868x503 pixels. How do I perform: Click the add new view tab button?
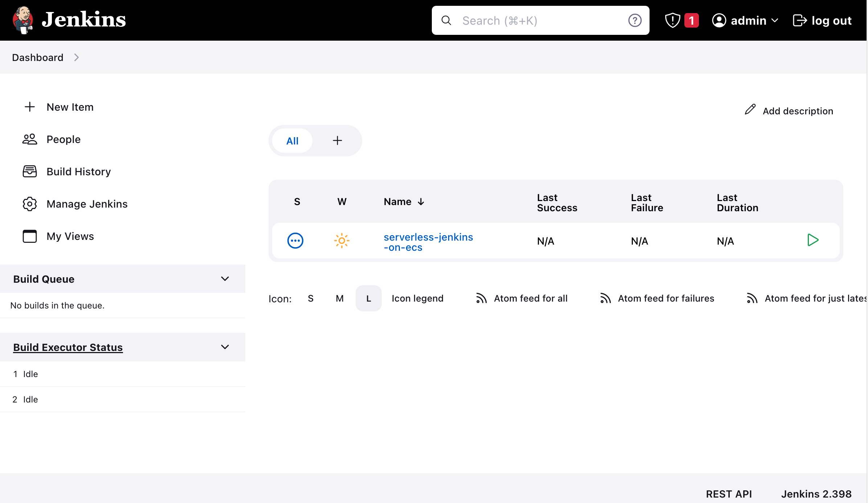tap(337, 140)
